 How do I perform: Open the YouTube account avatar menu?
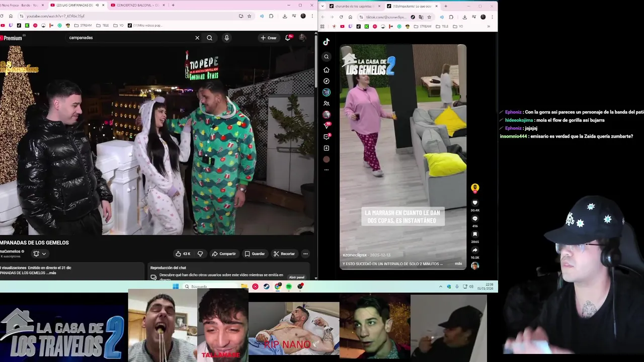tap(302, 38)
